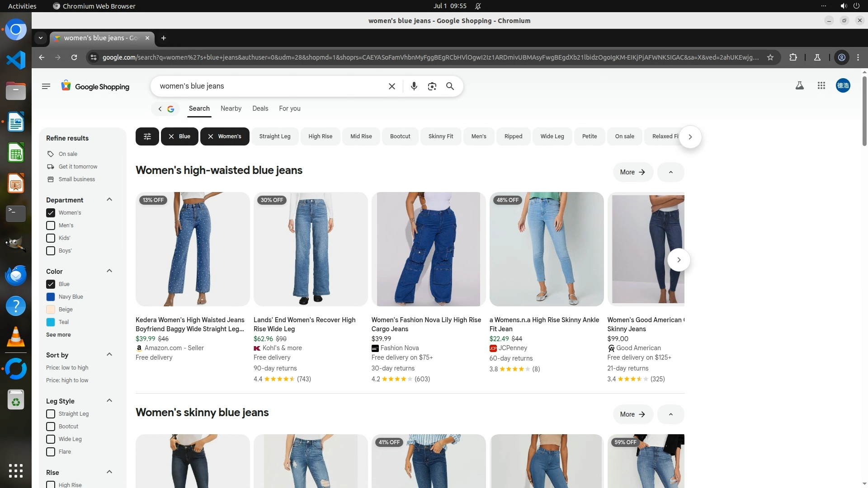This screenshot has width=868, height=488.
Task: Clear the search box with X icon
Action: [392, 86]
